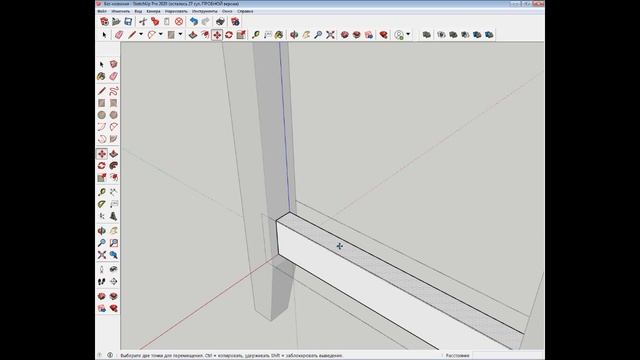Click the Print icon
Image resolution: width=640 pixels, height=360 pixels.
tap(220, 22)
